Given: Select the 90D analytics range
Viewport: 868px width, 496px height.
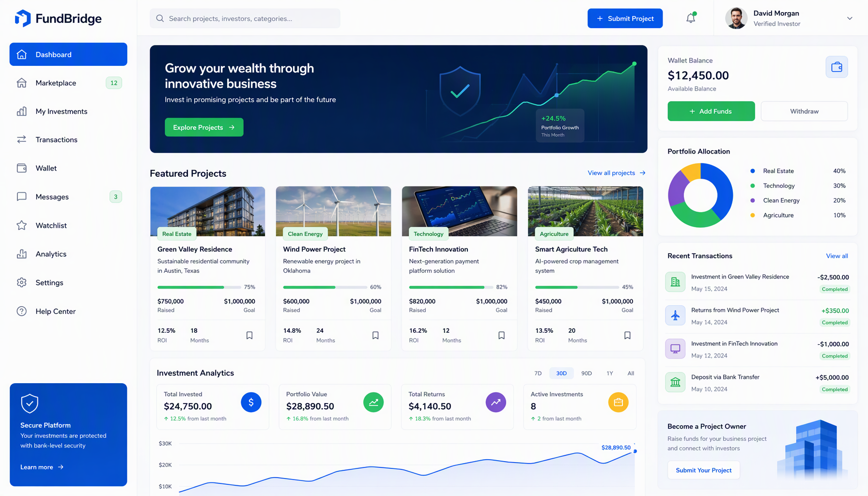Looking at the screenshot, I should pyautogui.click(x=587, y=373).
